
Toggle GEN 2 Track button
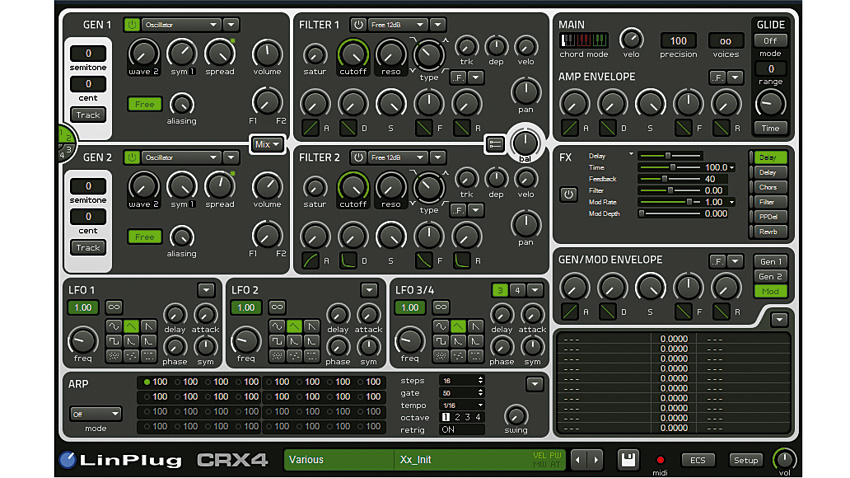point(88,248)
